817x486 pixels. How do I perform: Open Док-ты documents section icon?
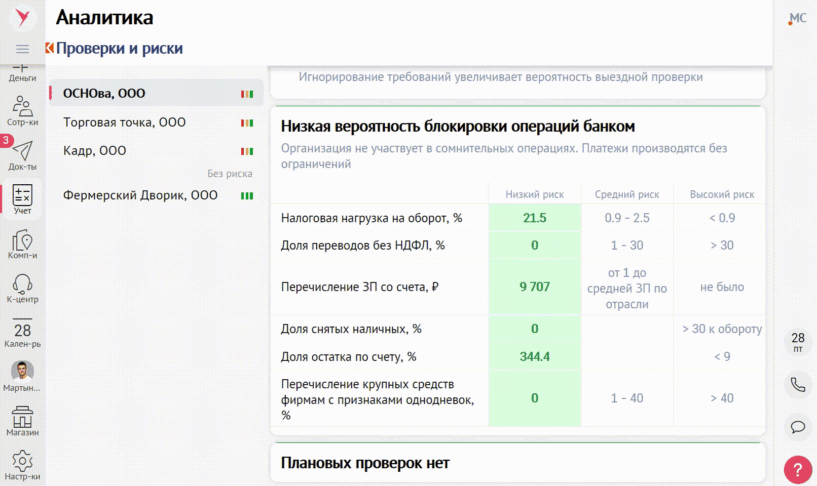(22, 152)
